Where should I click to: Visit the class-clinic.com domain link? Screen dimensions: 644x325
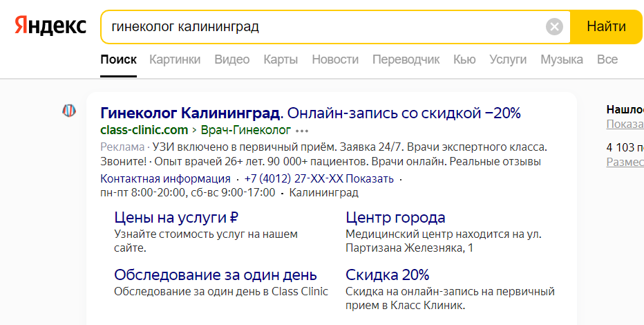(x=144, y=130)
